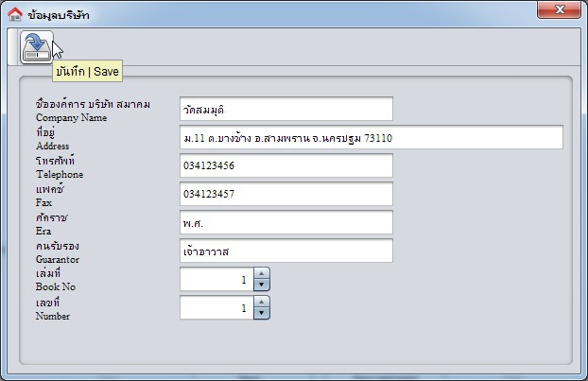Click the Save disk icon in toolbar
The image size is (588, 381).
[x=37, y=47]
